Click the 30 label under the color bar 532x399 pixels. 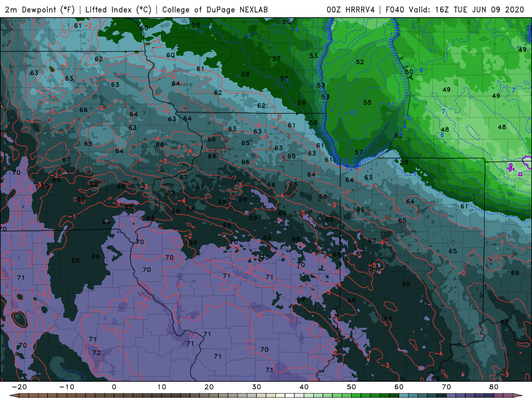click(257, 387)
